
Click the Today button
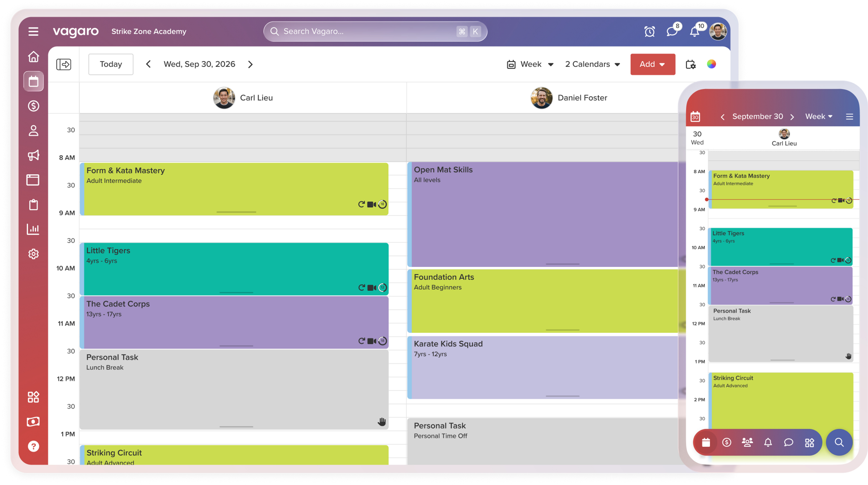tap(111, 64)
